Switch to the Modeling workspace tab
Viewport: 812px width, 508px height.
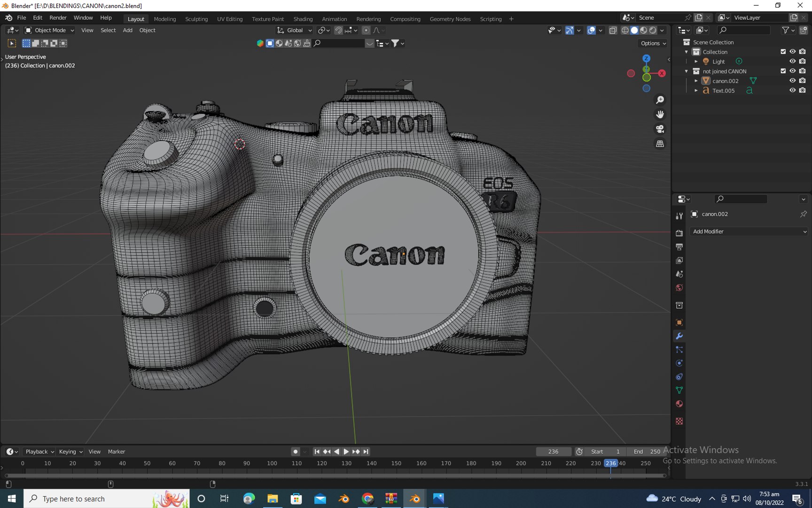pyautogui.click(x=165, y=19)
